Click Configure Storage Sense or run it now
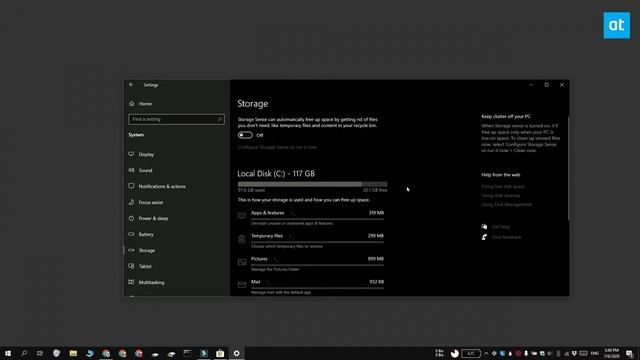 [277, 147]
